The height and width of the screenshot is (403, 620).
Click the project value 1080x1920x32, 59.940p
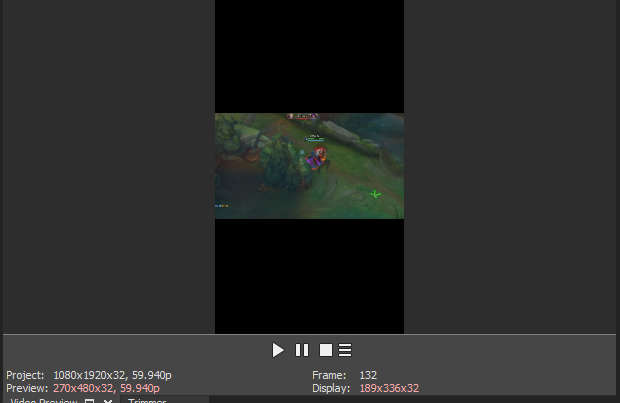click(112, 375)
